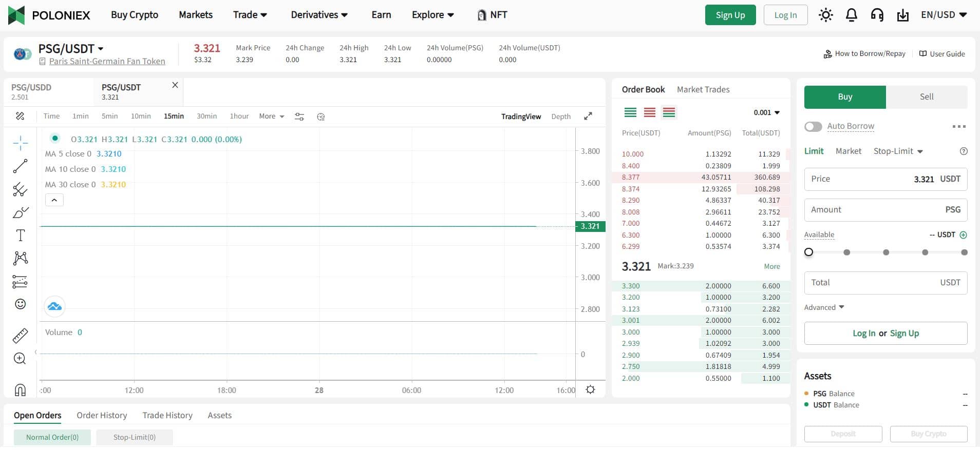
Task: Expand the Advanced options
Action: [824, 307]
